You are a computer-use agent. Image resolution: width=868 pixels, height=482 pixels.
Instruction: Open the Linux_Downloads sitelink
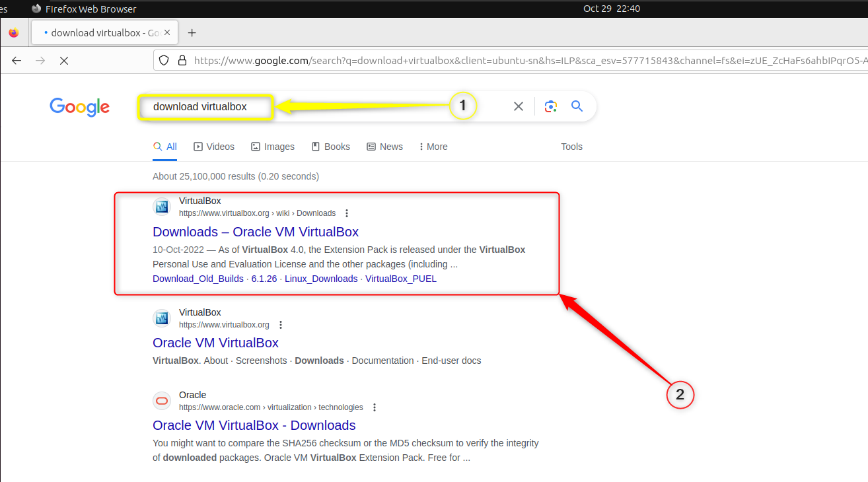click(x=321, y=279)
